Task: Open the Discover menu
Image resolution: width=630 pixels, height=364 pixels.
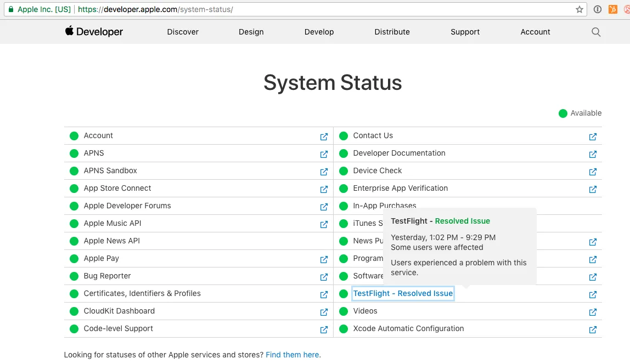Action: point(183,32)
